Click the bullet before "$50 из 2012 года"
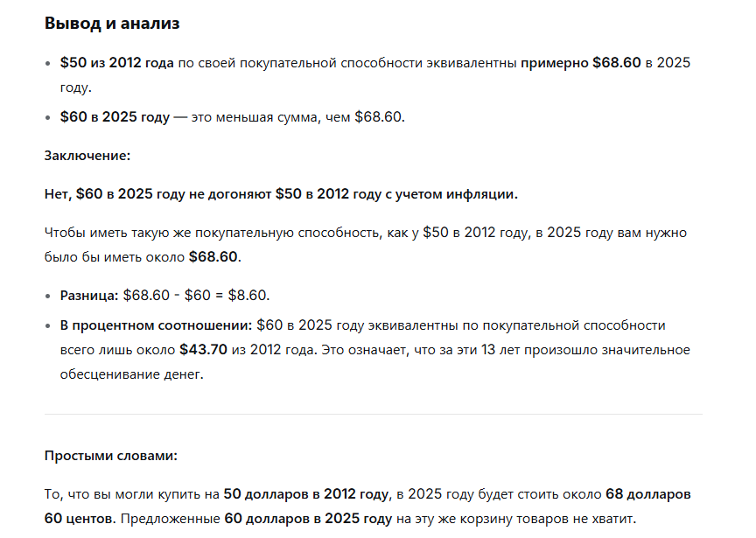Image resolution: width=756 pixels, height=538 pixels. 48,64
